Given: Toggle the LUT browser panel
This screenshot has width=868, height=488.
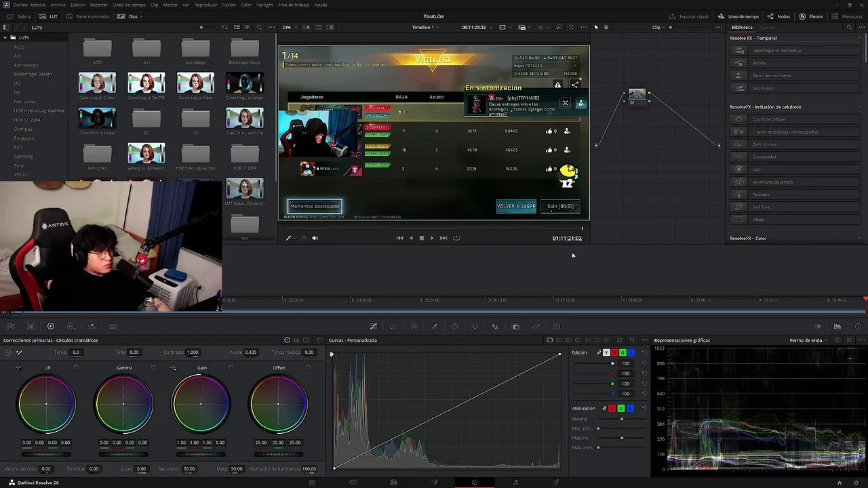Looking at the screenshot, I should click(x=48, y=16).
